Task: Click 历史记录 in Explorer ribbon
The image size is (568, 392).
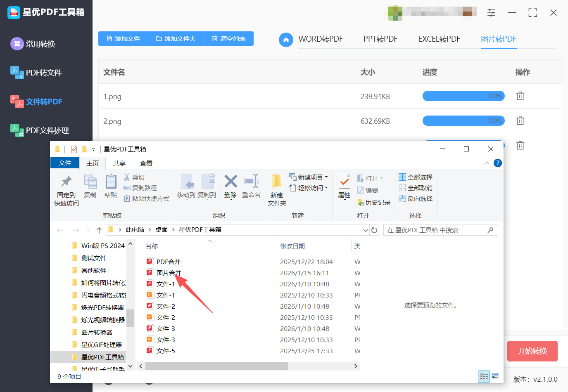Action: [374, 203]
